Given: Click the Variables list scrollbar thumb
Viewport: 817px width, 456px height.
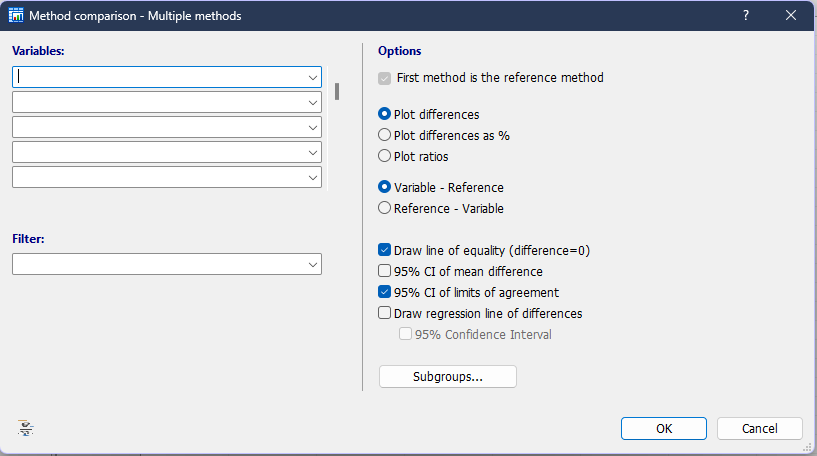Looking at the screenshot, I should tap(337, 91).
